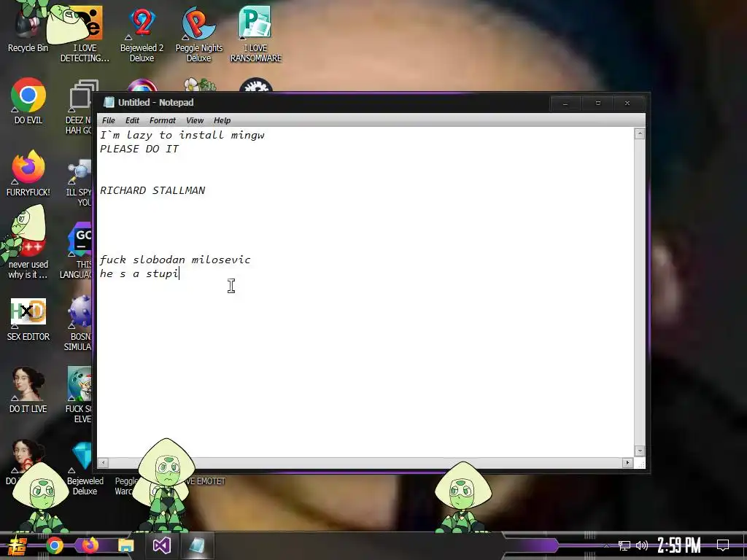
Task: Close the Notepad window
Action: [627, 104]
